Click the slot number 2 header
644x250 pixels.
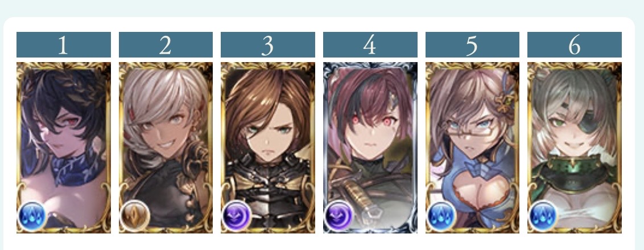(x=166, y=44)
